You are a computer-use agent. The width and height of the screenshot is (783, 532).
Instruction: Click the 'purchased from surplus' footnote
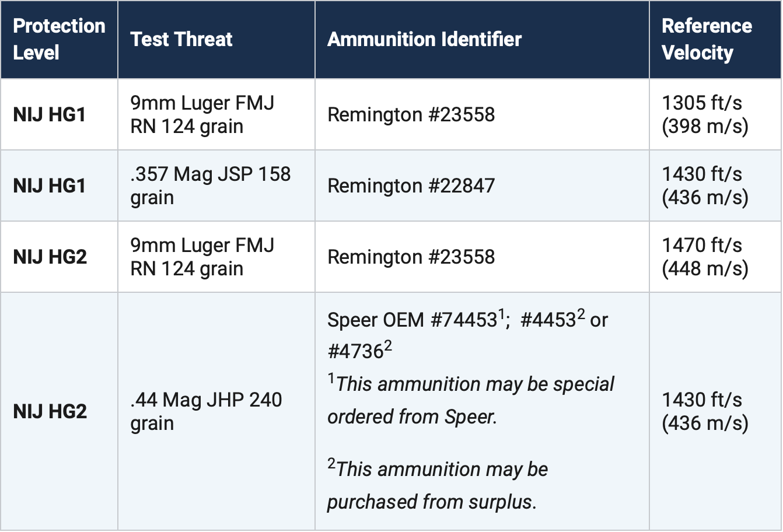(x=438, y=485)
